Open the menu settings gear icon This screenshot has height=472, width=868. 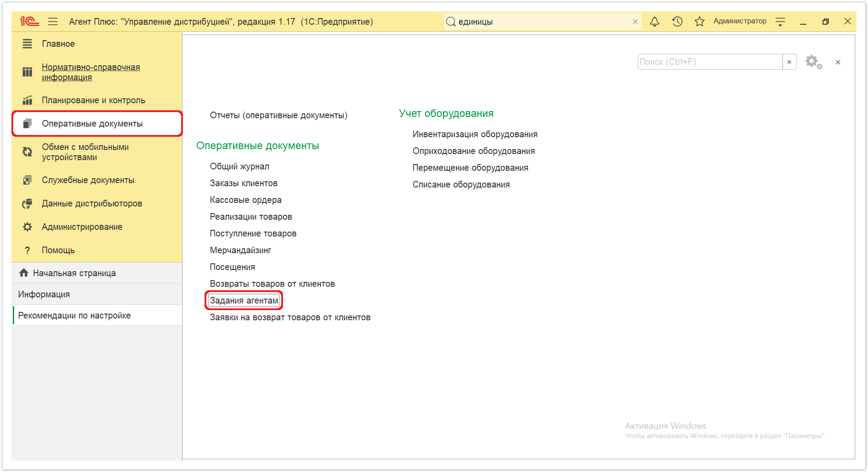(813, 62)
